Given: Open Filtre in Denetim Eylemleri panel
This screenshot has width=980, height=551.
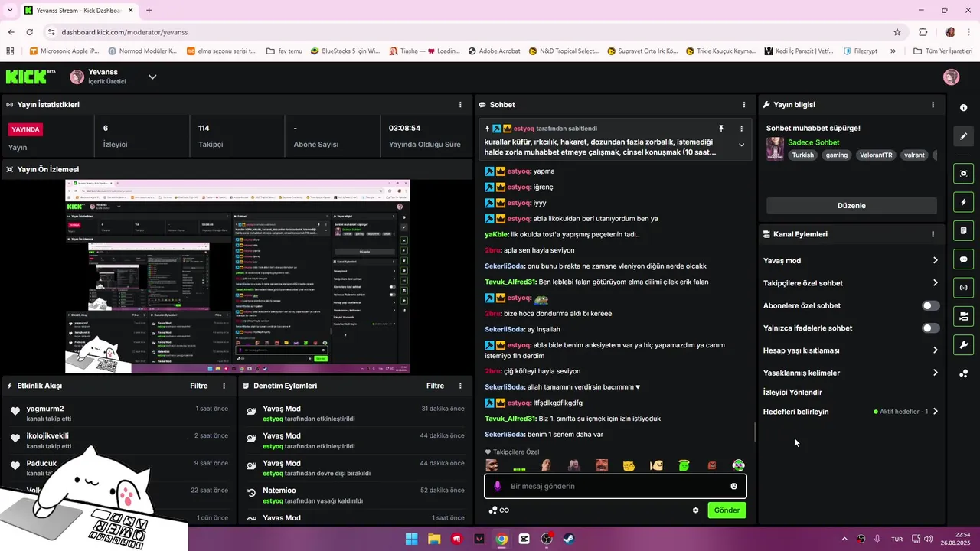Looking at the screenshot, I should click(x=435, y=386).
